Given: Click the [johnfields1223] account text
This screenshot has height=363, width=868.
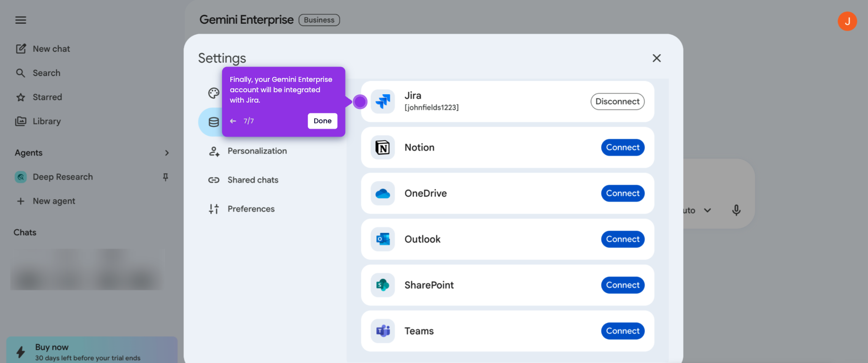Looking at the screenshot, I should (432, 108).
